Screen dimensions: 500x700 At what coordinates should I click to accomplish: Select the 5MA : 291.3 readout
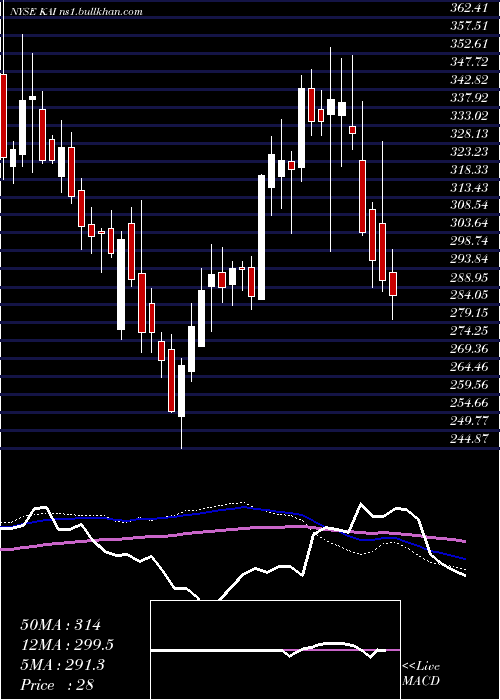[62, 665]
